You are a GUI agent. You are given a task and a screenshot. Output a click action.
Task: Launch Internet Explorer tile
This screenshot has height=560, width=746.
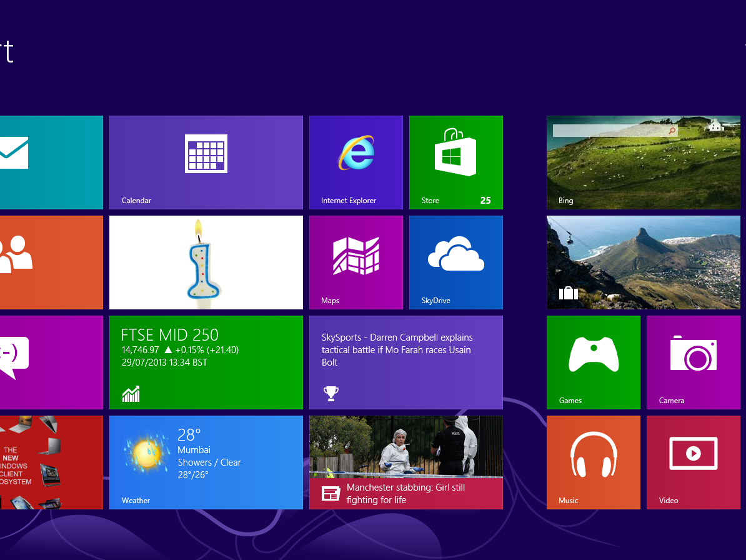356,162
